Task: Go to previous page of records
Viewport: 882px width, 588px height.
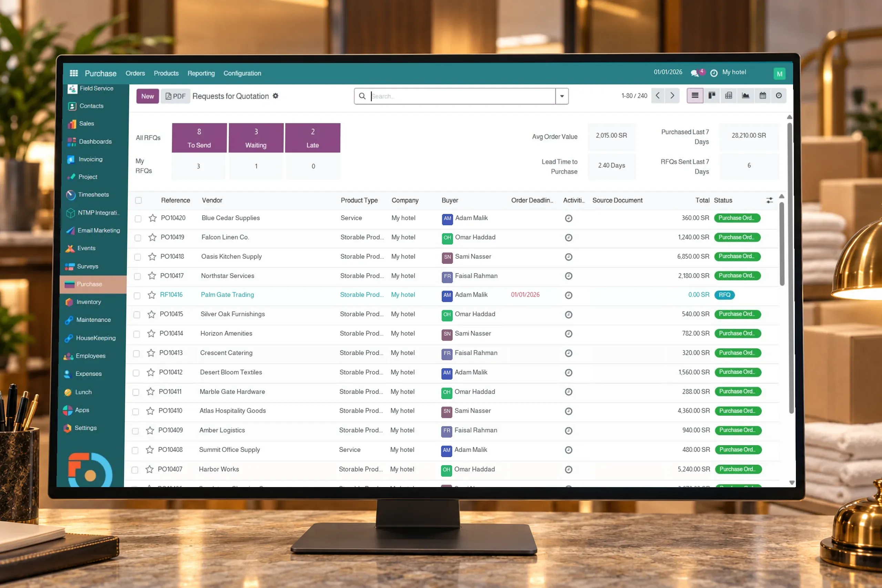Action: tap(658, 96)
